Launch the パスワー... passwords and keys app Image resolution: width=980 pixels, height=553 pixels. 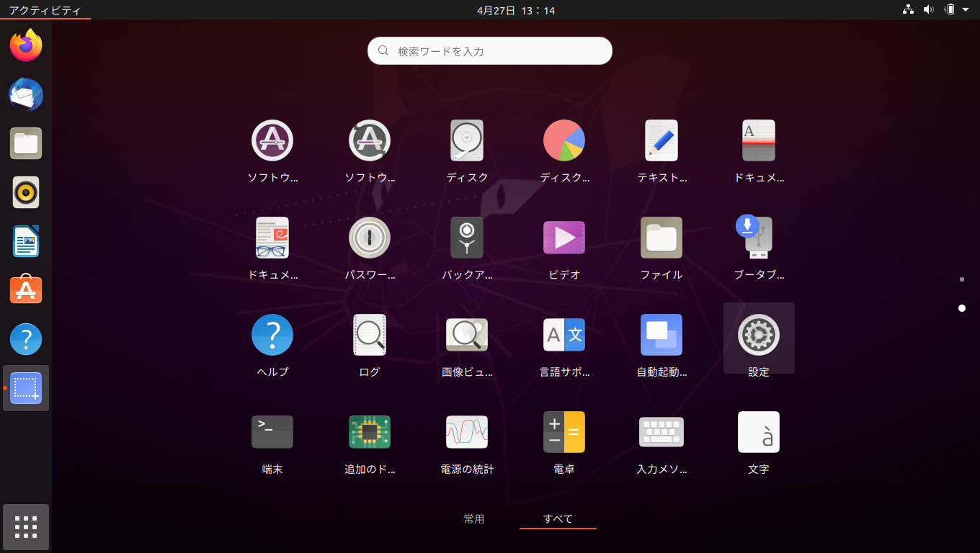(370, 238)
